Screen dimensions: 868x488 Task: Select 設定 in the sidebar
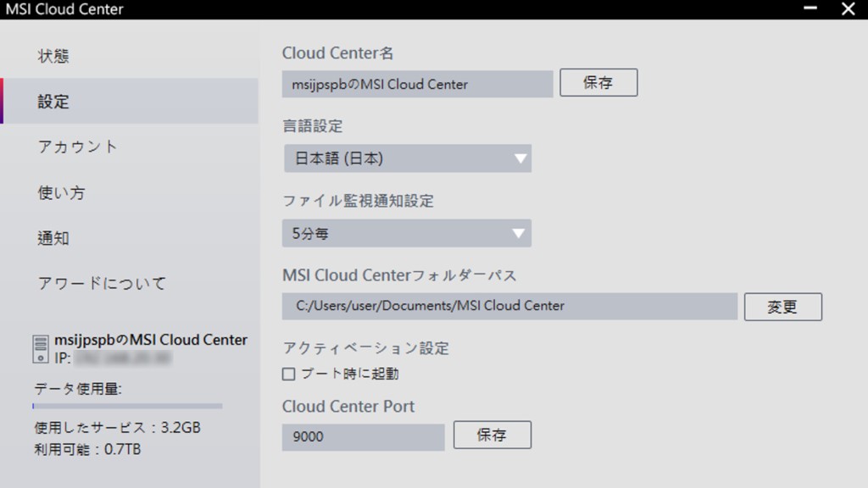click(x=54, y=102)
